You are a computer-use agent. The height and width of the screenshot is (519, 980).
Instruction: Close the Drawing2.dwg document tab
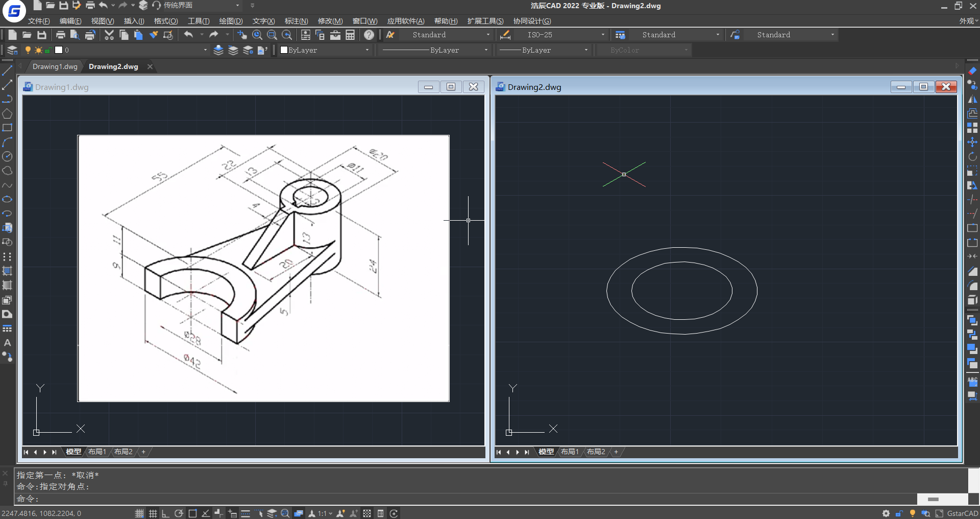pos(150,66)
